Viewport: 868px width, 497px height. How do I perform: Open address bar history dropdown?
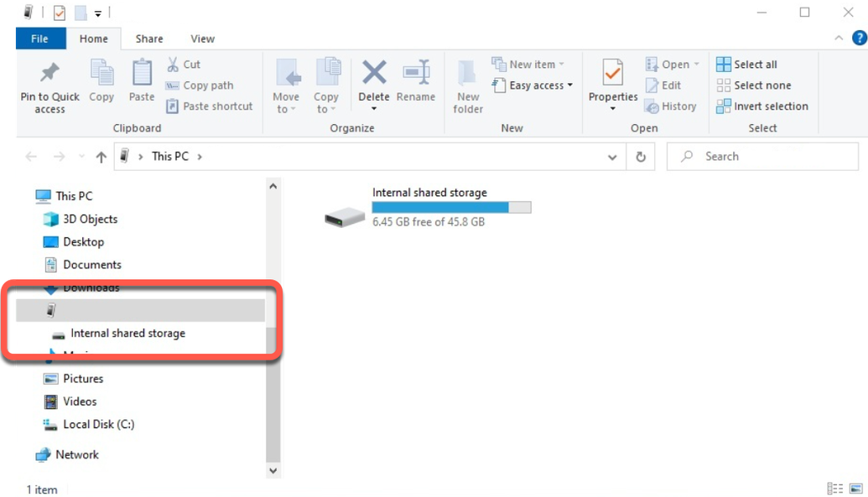point(612,157)
